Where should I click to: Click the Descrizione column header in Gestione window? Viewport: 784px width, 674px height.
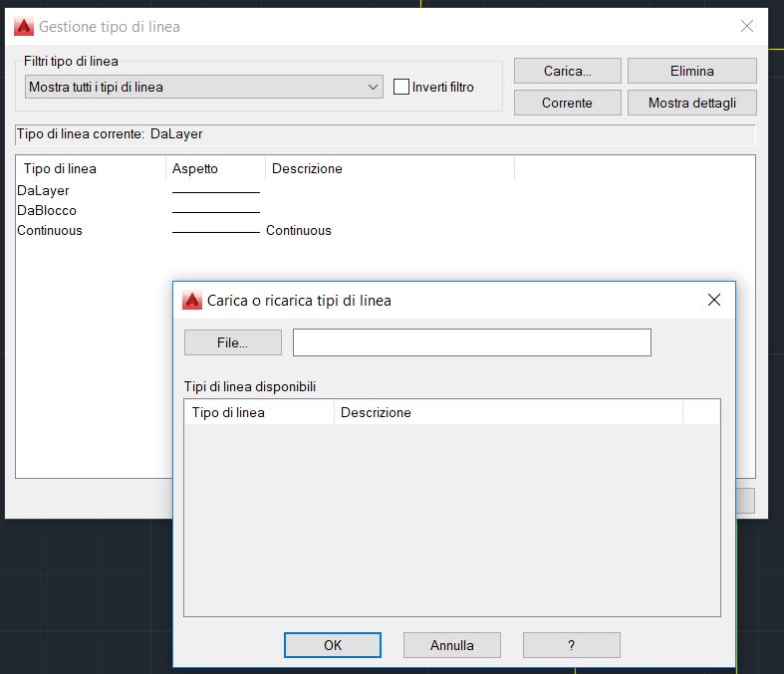pos(390,169)
